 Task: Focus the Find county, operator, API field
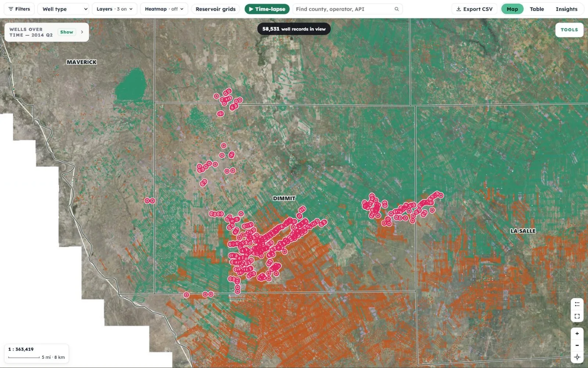point(347,9)
